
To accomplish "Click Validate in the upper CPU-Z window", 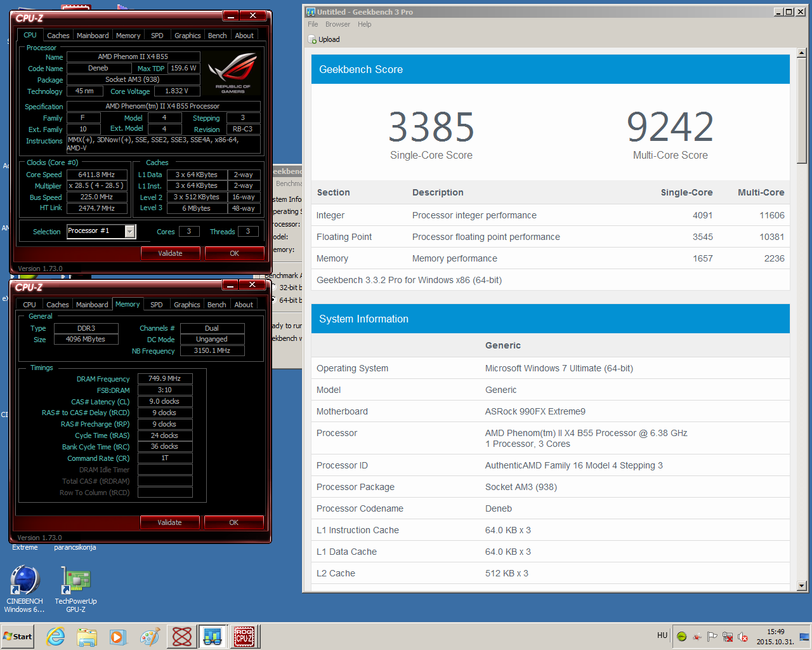I will [x=170, y=253].
